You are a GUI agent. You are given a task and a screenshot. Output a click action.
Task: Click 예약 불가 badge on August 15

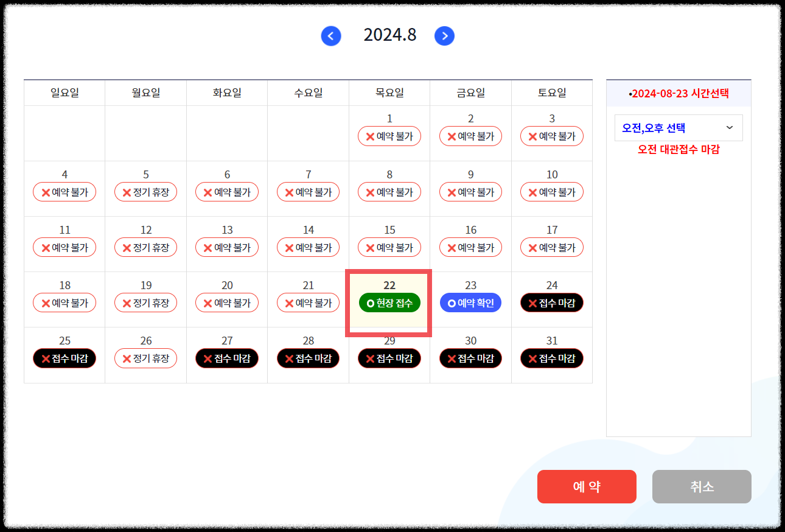point(389,247)
